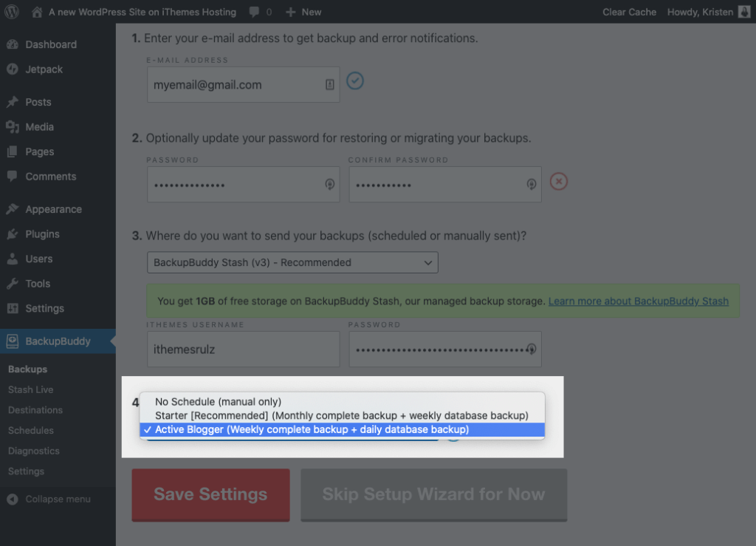Open the Media menu label
This screenshot has width=756, height=546.
tap(40, 127)
